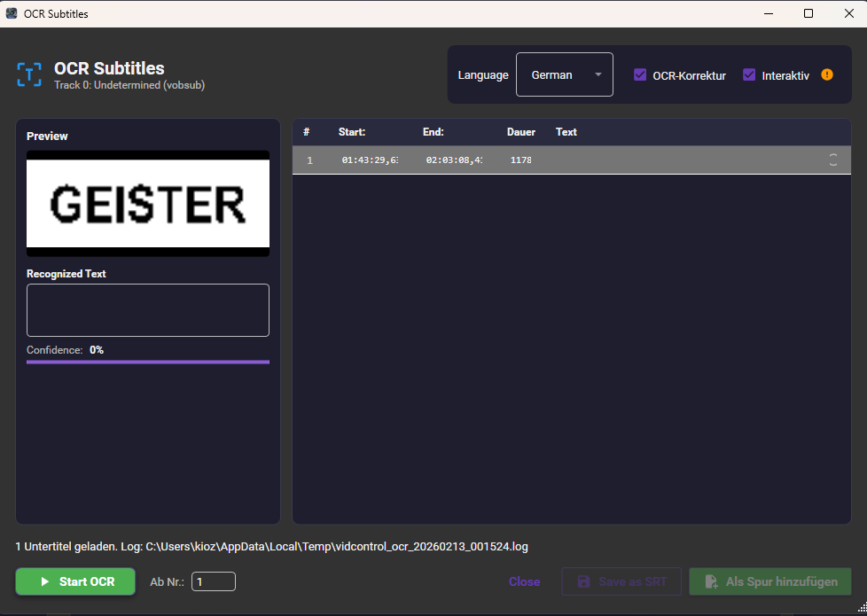Select the Start: column header

pos(352,132)
